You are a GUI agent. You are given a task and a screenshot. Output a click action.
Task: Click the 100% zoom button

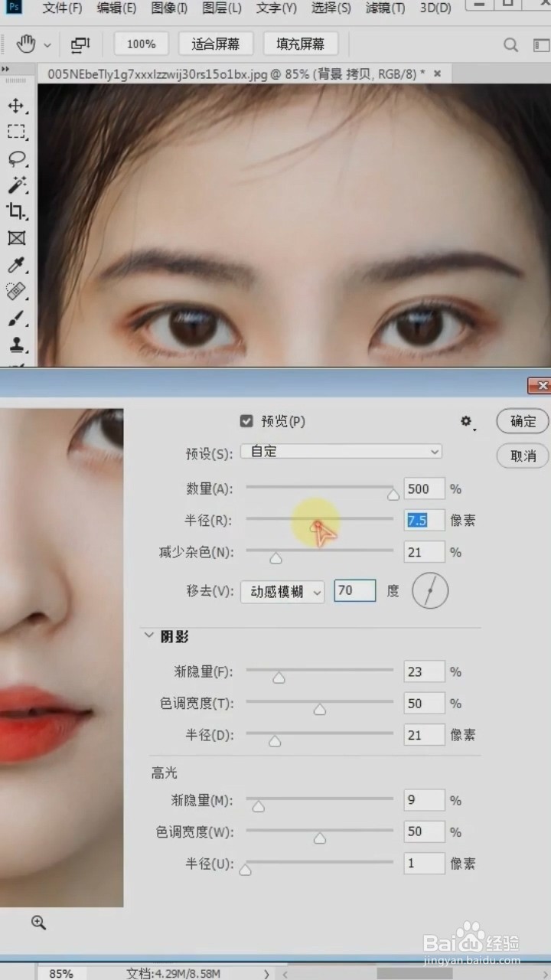(x=141, y=44)
